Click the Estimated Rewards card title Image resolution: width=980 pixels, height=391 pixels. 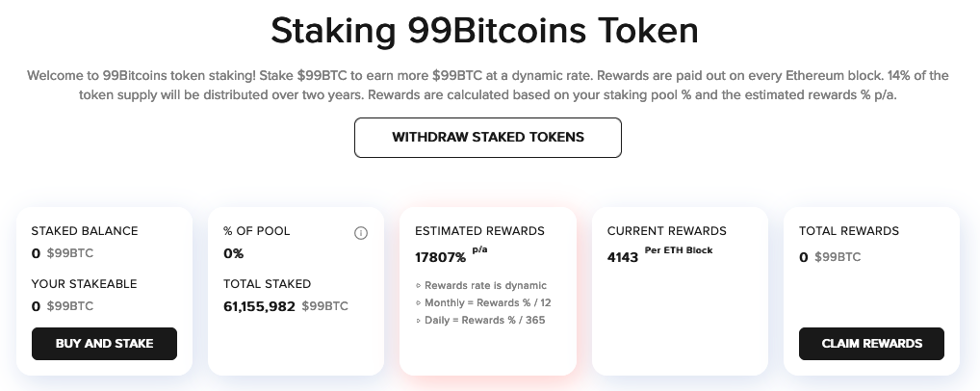pos(479,231)
